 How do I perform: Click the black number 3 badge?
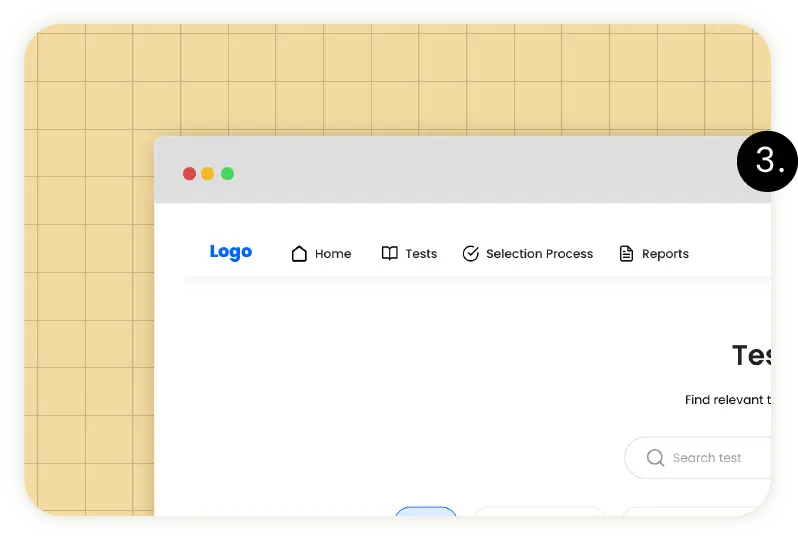[x=767, y=161]
